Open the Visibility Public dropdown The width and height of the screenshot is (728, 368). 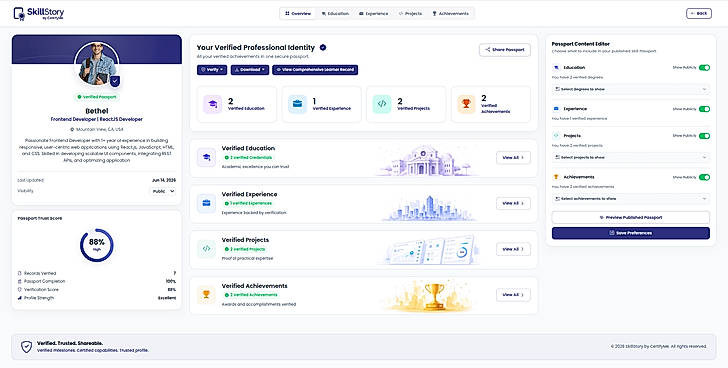(x=163, y=191)
